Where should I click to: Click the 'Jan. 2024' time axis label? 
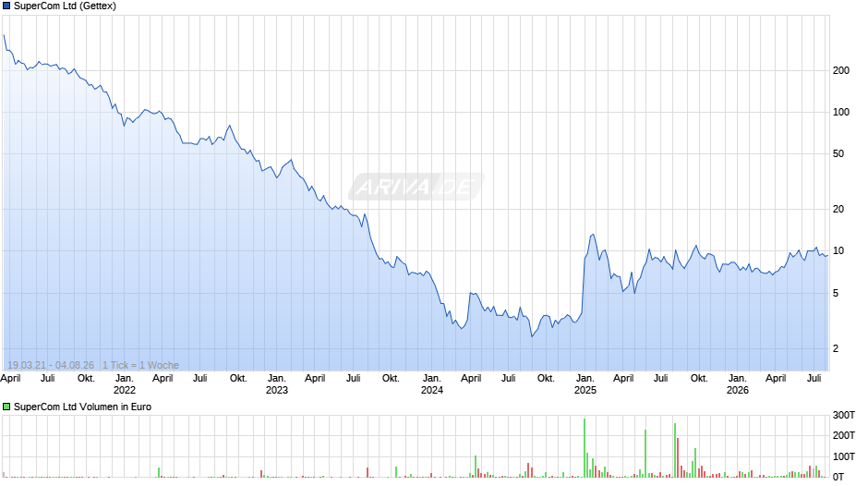[432, 384]
